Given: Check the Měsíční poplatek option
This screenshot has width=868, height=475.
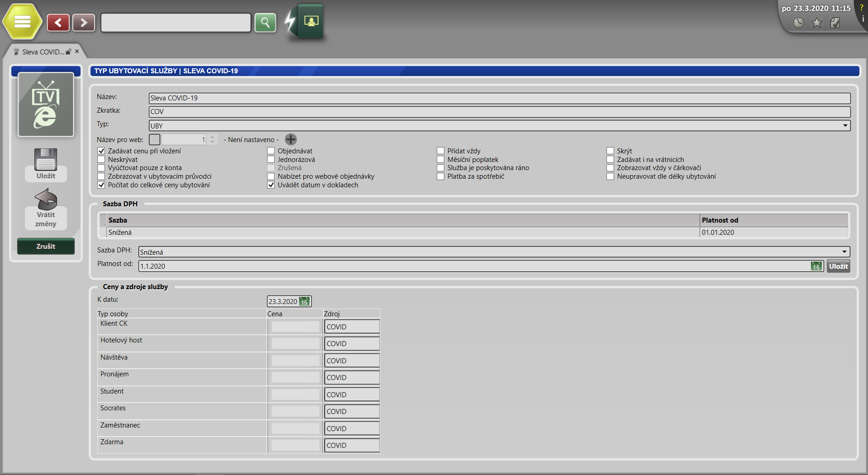Looking at the screenshot, I should tap(441, 160).
